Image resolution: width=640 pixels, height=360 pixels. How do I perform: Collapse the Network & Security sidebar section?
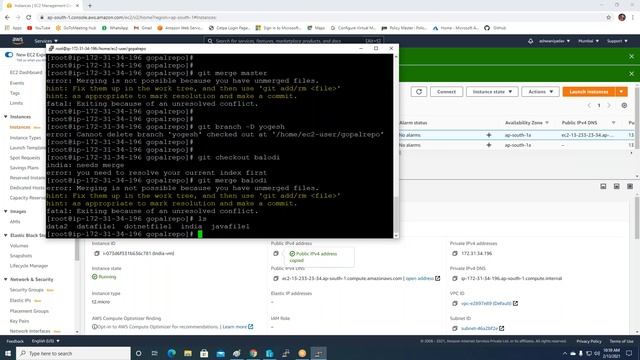6,279
